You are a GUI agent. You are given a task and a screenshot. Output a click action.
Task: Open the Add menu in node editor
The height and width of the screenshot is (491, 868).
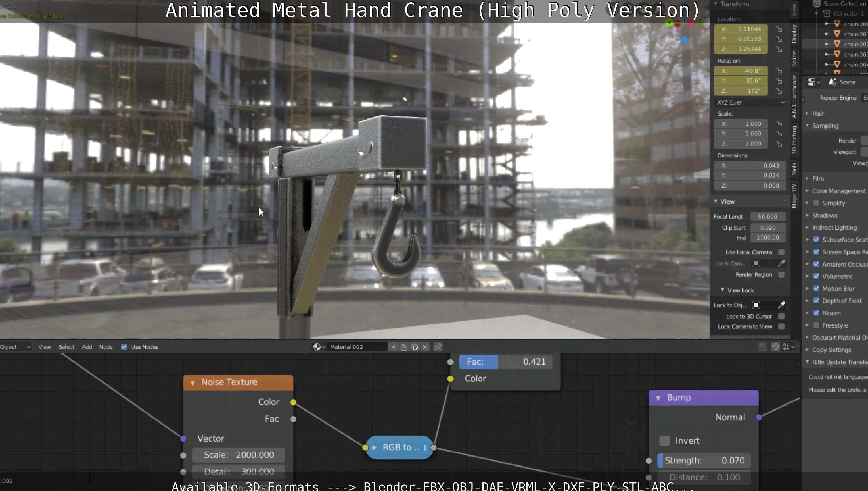click(87, 347)
